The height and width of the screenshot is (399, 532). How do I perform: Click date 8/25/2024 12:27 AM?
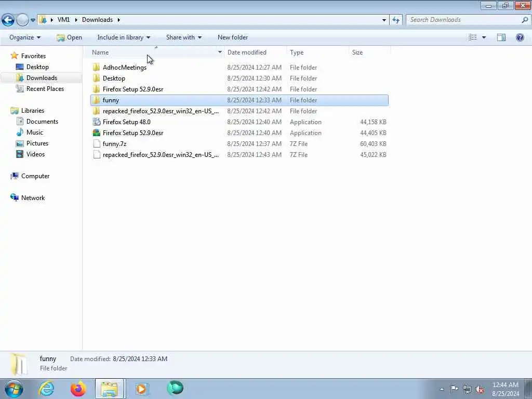click(254, 68)
